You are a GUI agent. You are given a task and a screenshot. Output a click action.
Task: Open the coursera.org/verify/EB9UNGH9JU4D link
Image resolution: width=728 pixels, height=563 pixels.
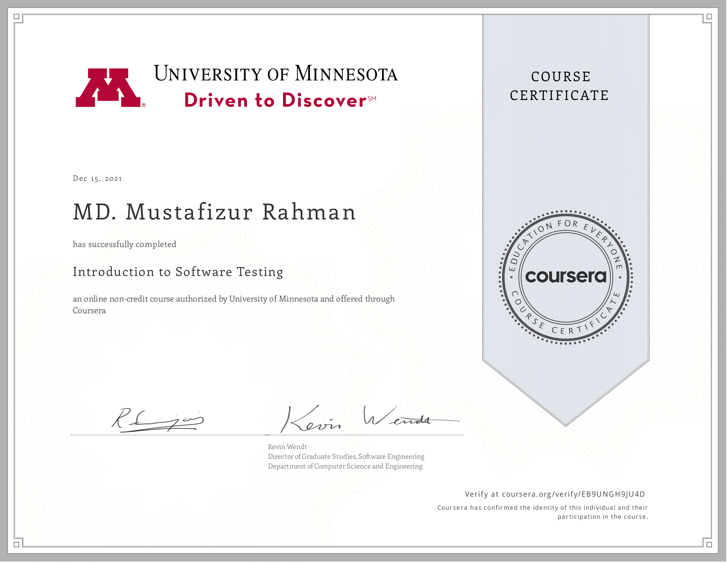[573, 494]
